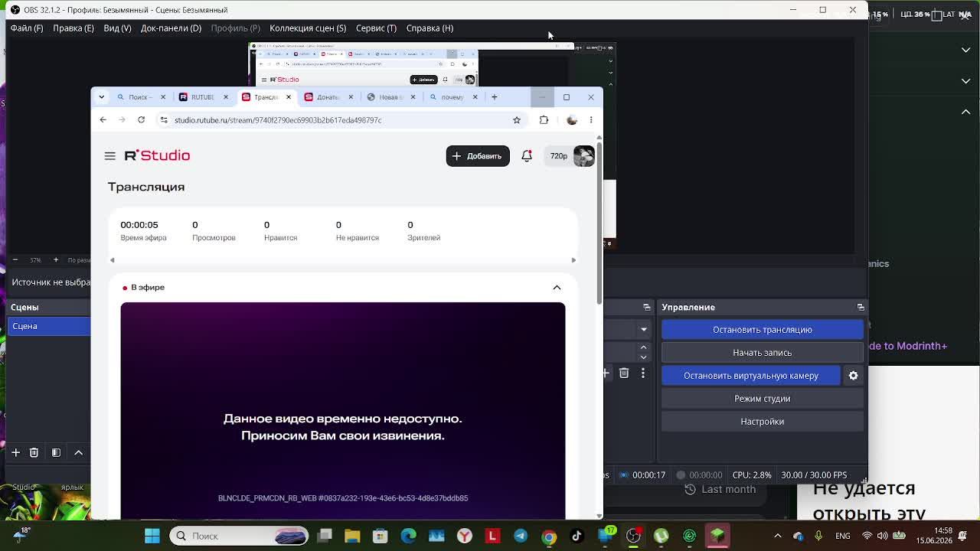The width and height of the screenshot is (980, 551).
Task: Show hidden system tray icons
Action: coord(778,536)
